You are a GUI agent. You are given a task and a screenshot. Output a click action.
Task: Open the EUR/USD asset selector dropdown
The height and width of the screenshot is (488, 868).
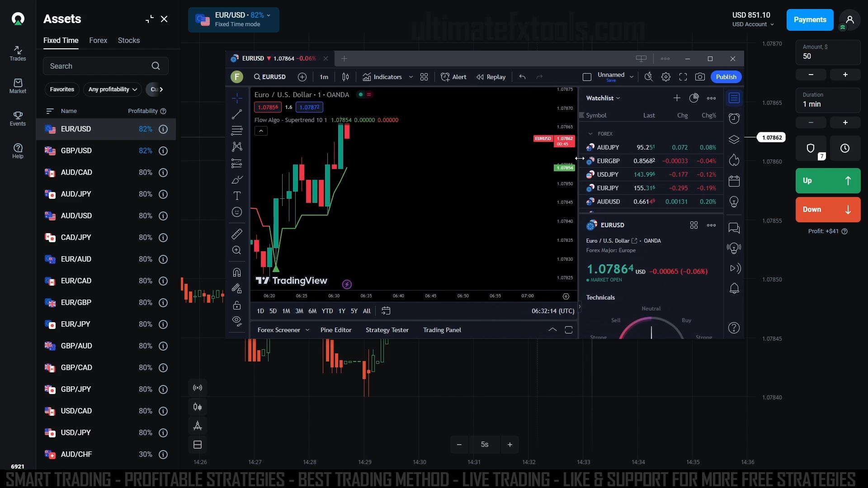point(234,19)
